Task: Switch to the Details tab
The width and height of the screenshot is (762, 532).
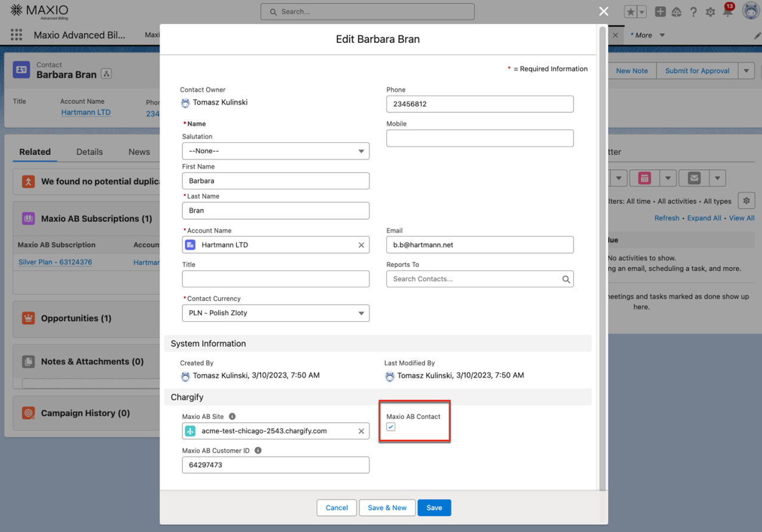Action: (x=89, y=152)
